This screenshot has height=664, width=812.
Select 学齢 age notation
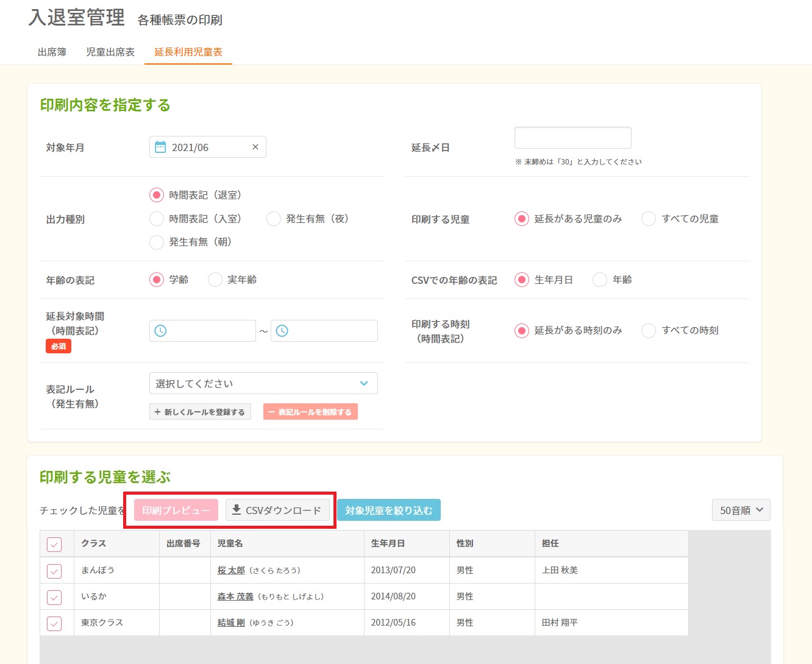pyautogui.click(x=157, y=280)
